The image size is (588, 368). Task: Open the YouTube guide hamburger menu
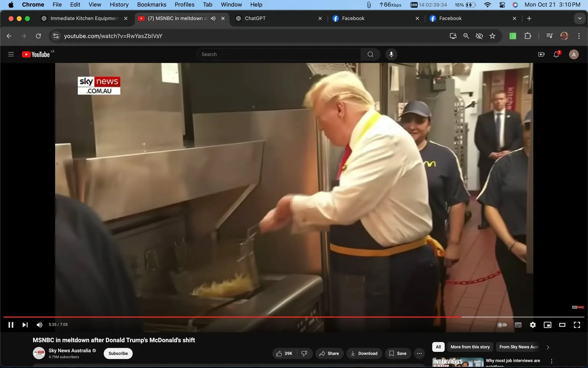(11, 54)
